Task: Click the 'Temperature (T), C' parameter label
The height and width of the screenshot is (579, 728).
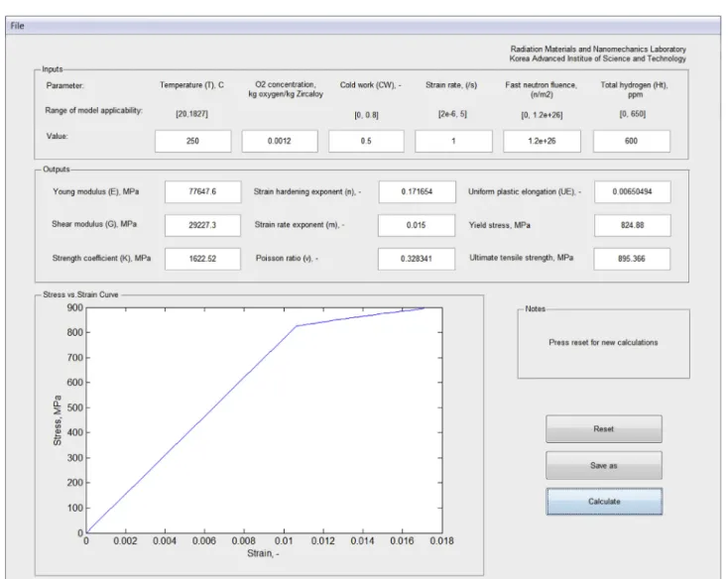Action: tap(191, 85)
